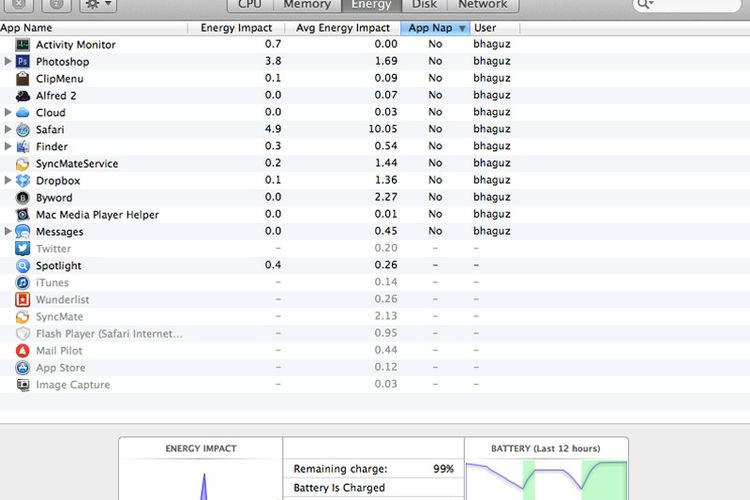Select the Safari row name text
750x500 pixels.
[x=50, y=130]
